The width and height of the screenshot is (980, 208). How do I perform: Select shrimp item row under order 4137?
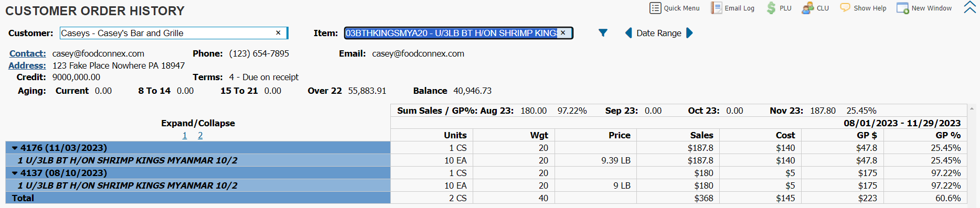click(x=198, y=185)
